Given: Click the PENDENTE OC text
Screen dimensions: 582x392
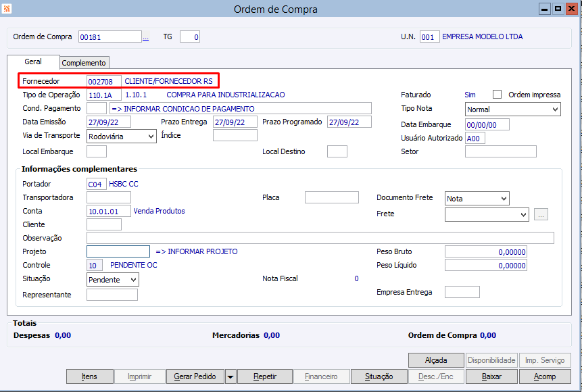Looking at the screenshot, I should point(134,265).
